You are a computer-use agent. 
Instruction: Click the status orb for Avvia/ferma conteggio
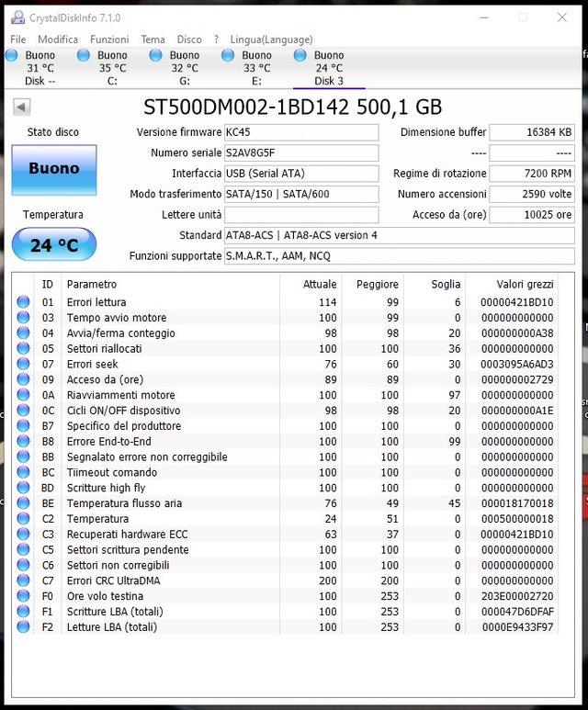[23, 332]
